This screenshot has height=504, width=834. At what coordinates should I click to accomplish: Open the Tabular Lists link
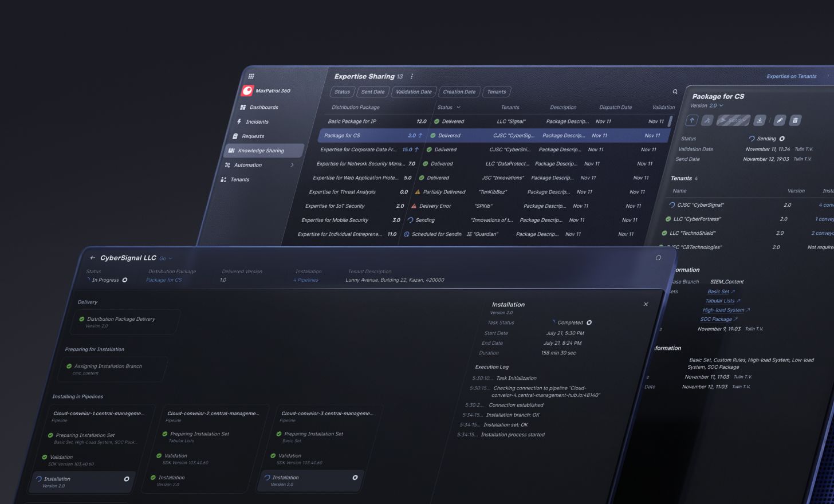(x=723, y=301)
